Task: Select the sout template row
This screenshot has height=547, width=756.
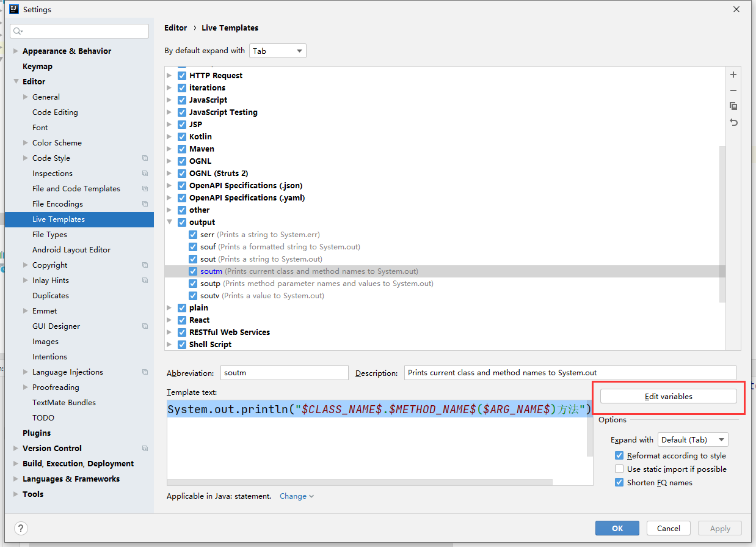Action: [x=445, y=259]
